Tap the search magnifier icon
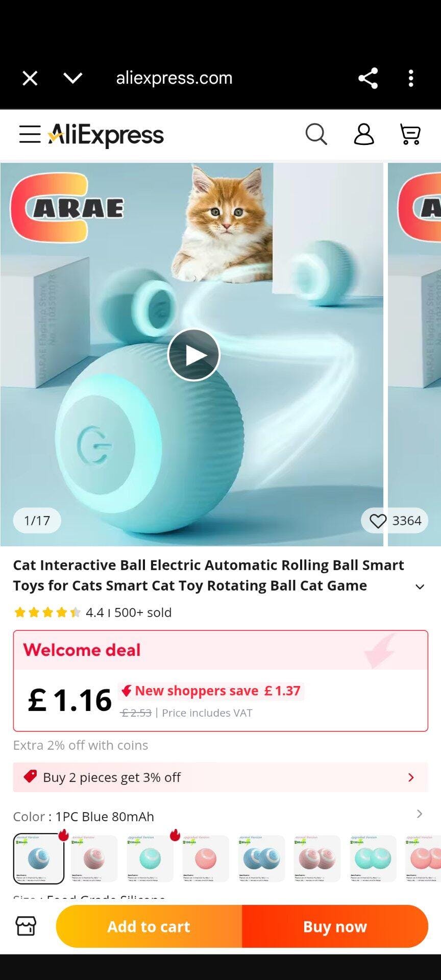Image resolution: width=441 pixels, height=980 pixels. tap(316, 134)
